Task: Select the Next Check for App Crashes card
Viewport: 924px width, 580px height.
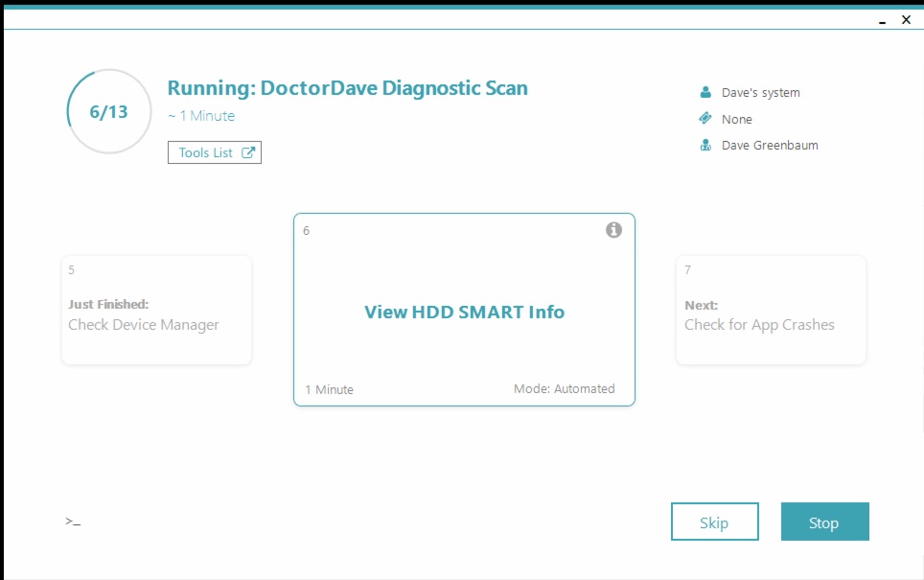Action: 771,309
